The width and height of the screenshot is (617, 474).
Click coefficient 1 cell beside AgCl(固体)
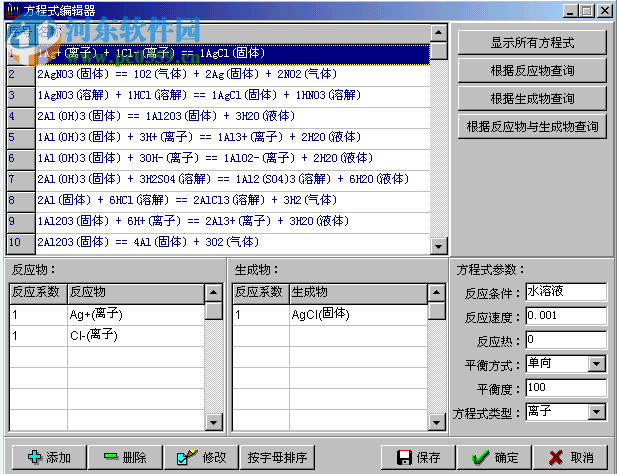tap(261, 315)
